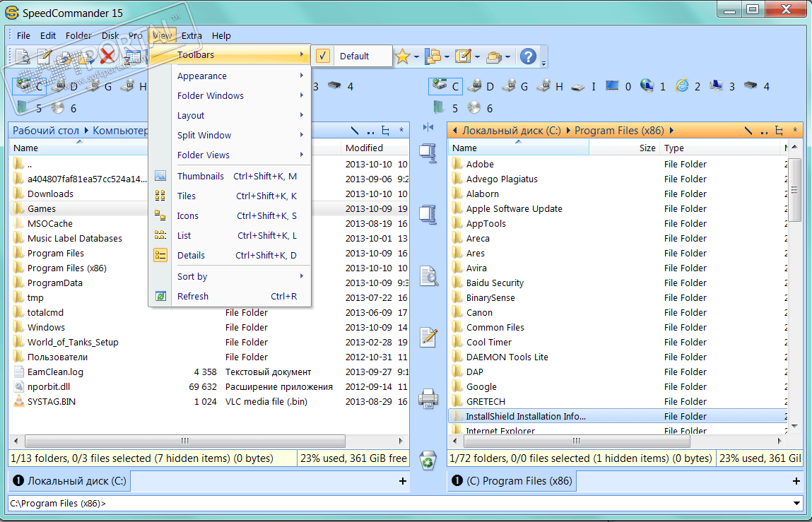The height and width of the screenshot is (522, 812).
Task: Click the file search icon in middle bar
Action: click(428, 276)
